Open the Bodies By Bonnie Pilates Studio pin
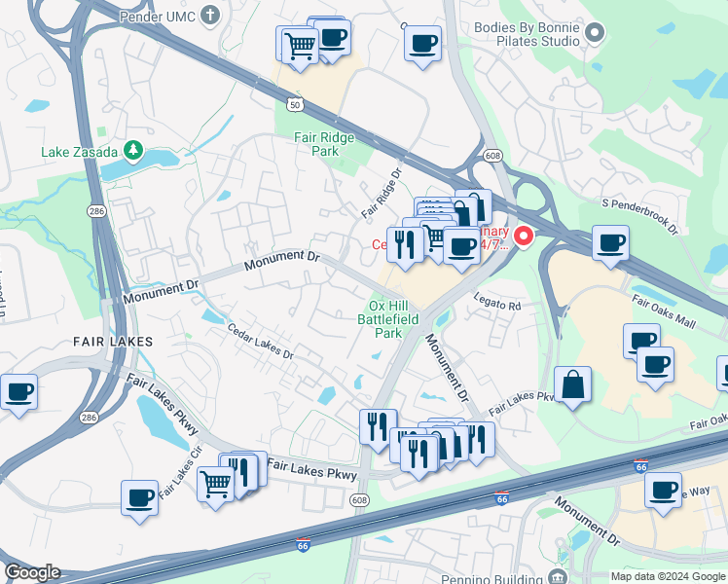 pos(597,34)
